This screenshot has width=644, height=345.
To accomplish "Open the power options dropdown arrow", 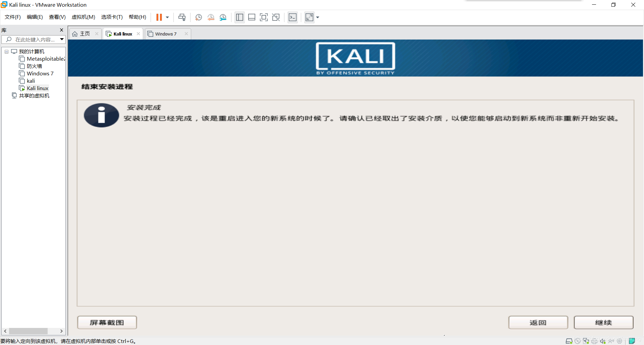I will [x=167, y=17].
